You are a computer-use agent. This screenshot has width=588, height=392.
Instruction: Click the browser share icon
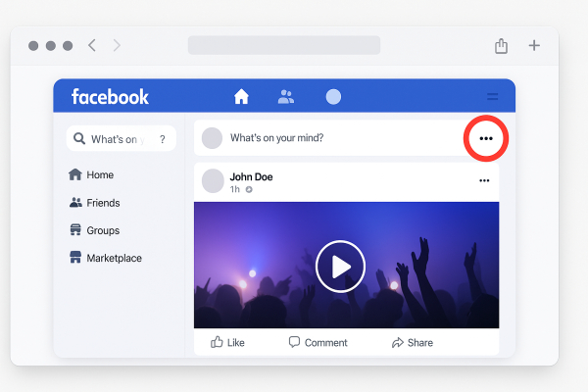coord(501,46)
